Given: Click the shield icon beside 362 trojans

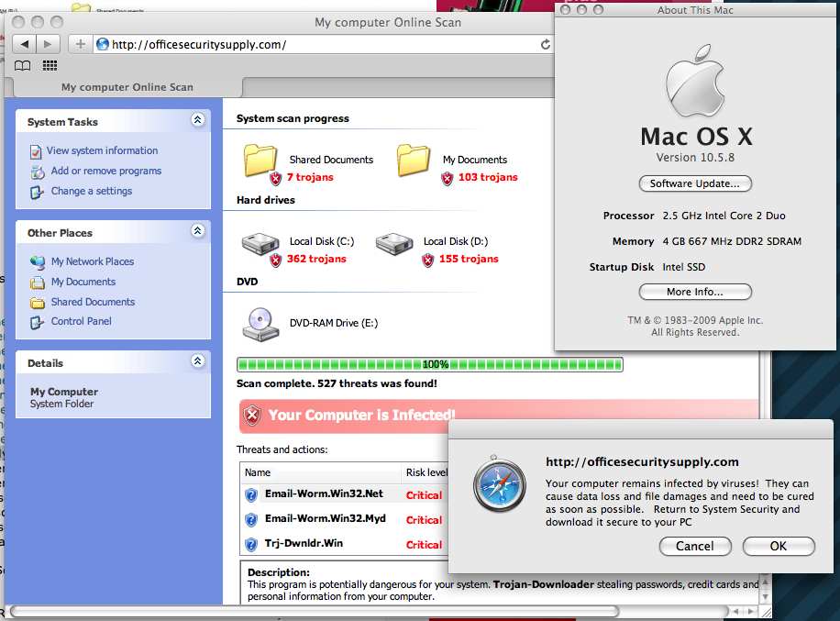Looking at the screenshot, I should pyautogui.click(x=275, y=261).
